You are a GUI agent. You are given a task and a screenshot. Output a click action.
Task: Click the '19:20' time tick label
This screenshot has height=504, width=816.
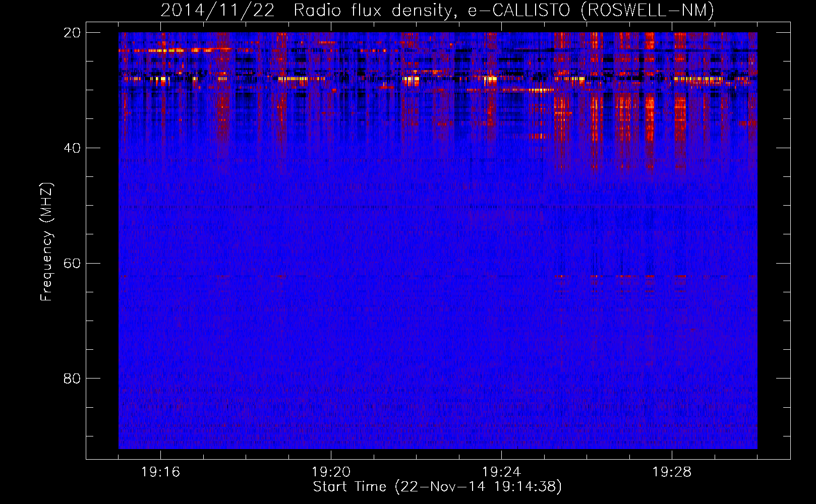tap(331, 472)
